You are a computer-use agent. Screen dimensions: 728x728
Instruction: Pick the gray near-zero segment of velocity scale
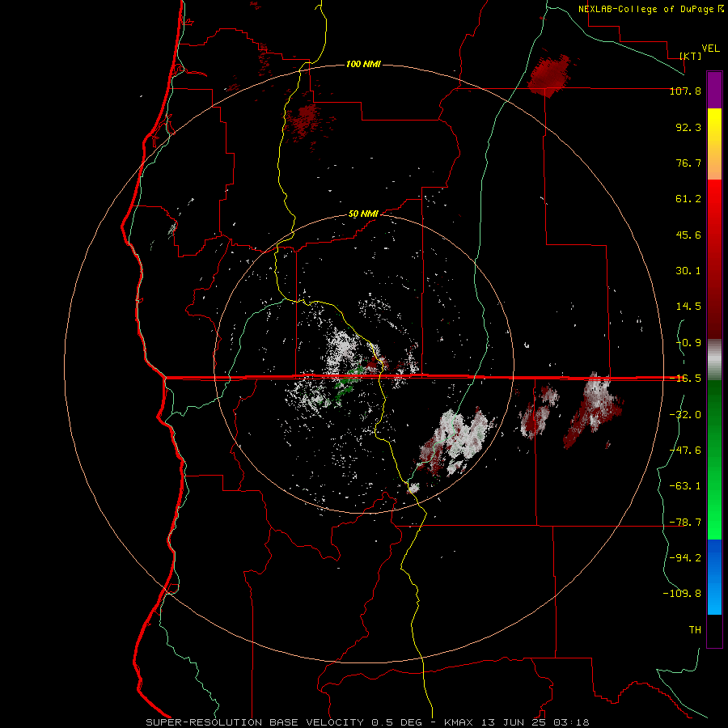tap(714, 359)
